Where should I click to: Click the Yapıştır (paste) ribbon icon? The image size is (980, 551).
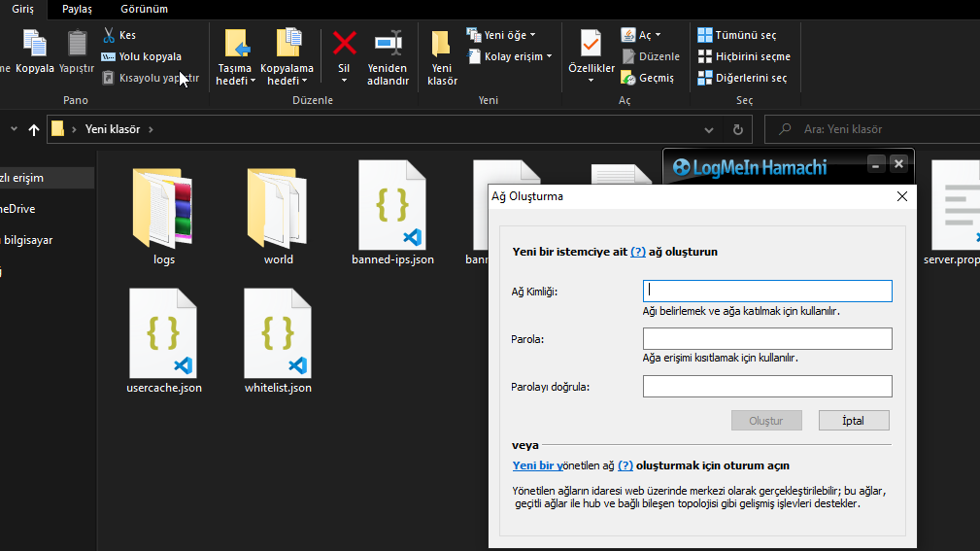pyautogui.click(x=77, y=44)
